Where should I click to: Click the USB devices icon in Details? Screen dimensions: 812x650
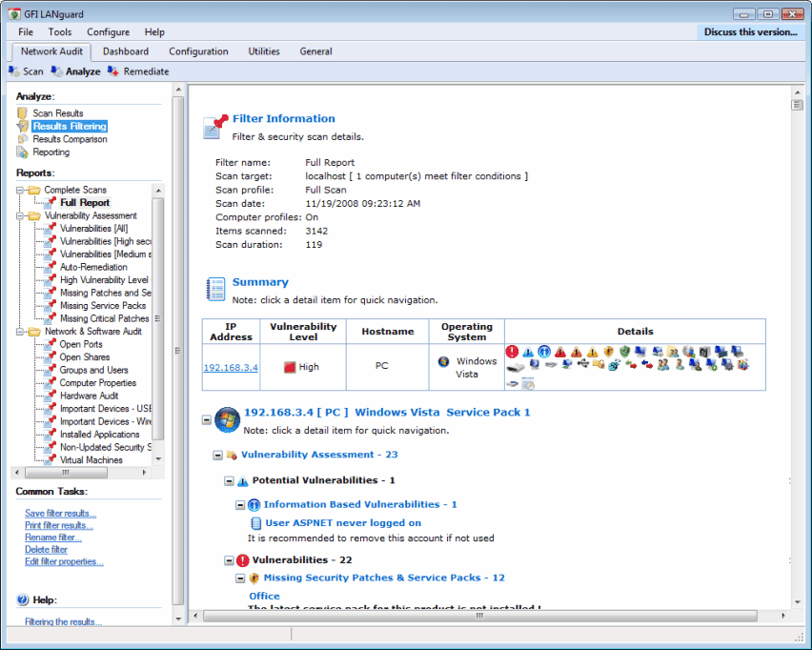pos(582,365)
